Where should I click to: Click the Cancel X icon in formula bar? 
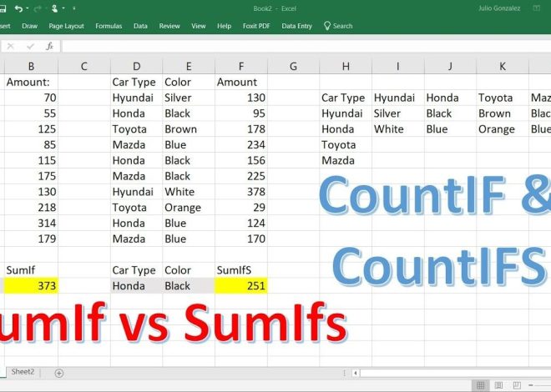coord(11,46)
